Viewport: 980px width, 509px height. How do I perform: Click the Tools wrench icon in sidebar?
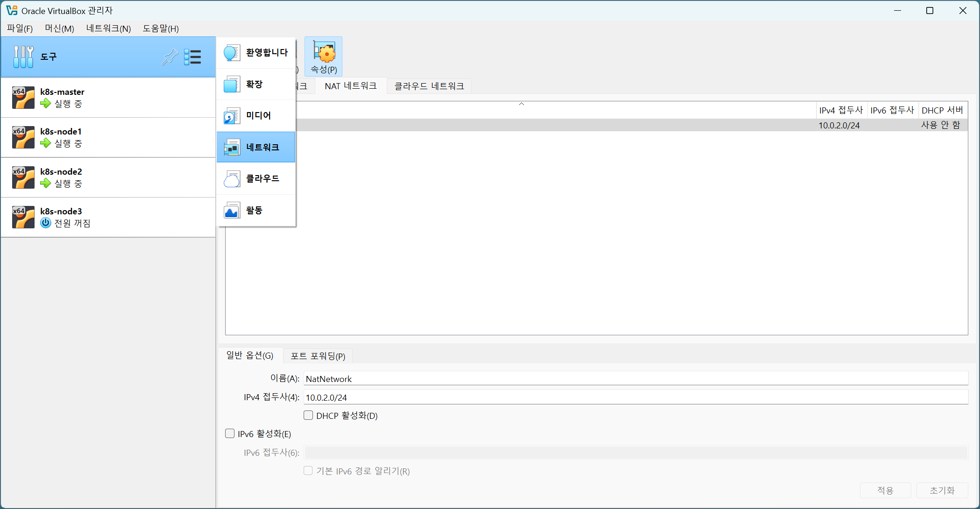point(23,57)
